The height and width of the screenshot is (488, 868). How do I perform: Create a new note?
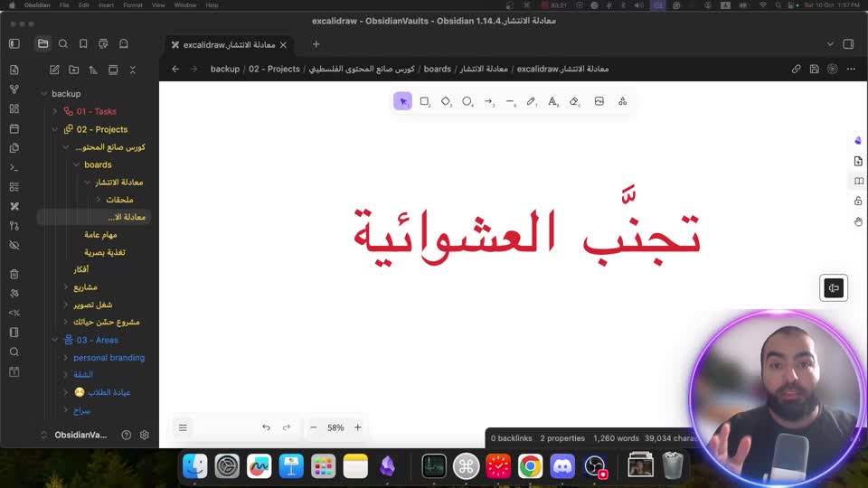pos(54,70)
